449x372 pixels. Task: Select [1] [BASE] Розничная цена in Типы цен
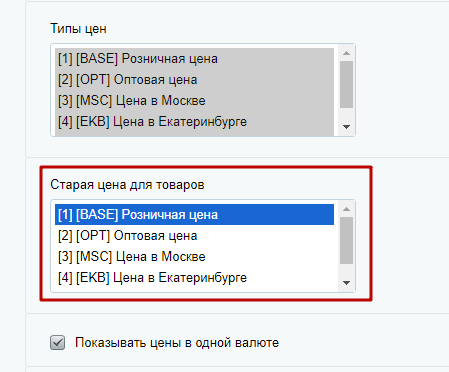[194, 59]
